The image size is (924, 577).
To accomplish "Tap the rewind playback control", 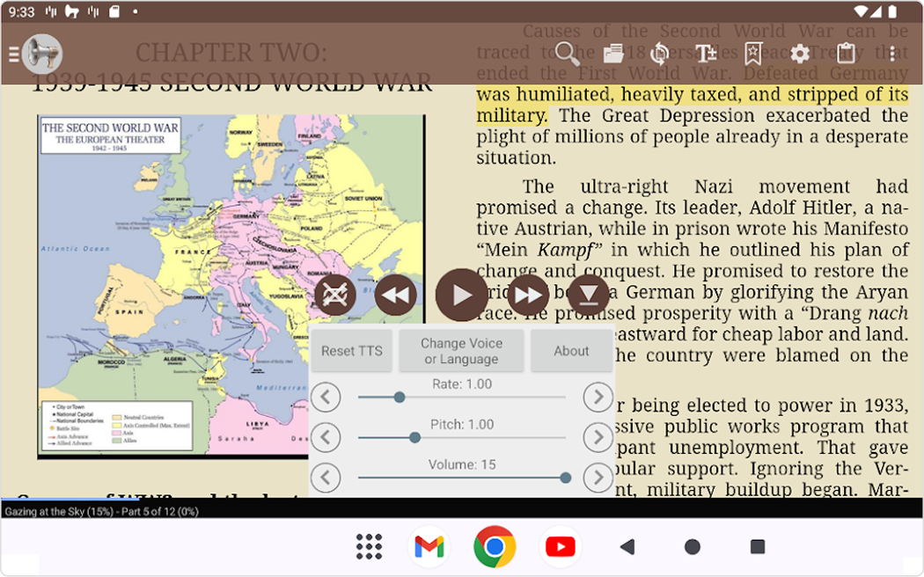I will (395, 295).
